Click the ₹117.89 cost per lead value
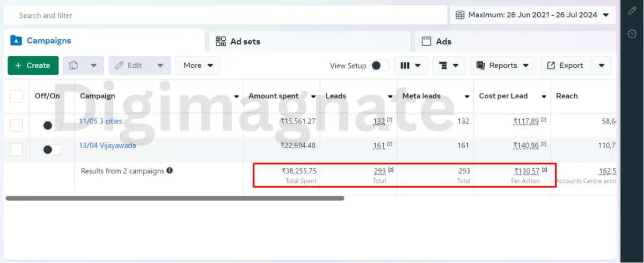 click(526, 121)
